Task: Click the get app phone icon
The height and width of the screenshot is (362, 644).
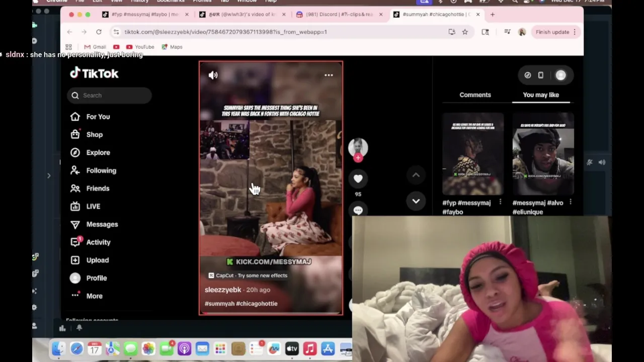Action: coord(541,75)
